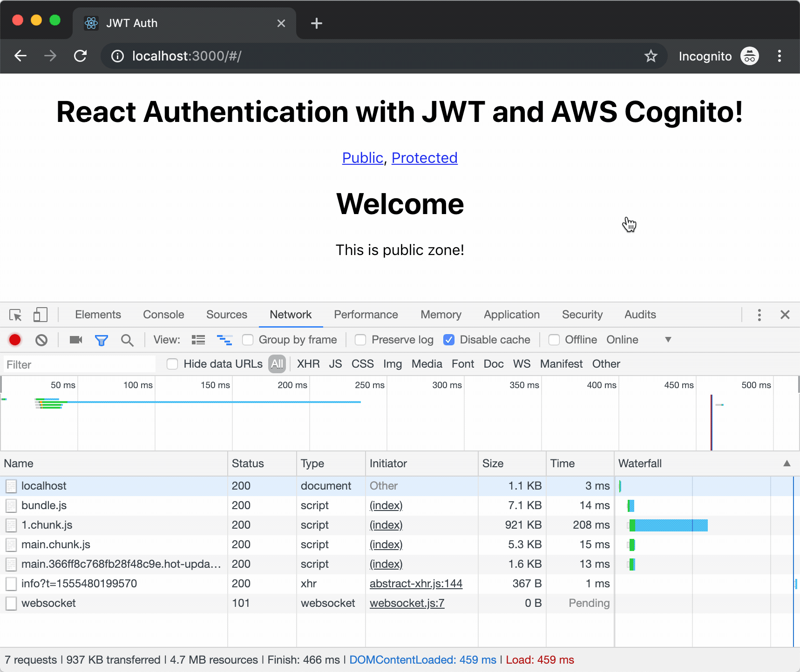The width and height of the screenshot is (800, 672).
Task: Switch to Console tab
Action: [163, 315]
